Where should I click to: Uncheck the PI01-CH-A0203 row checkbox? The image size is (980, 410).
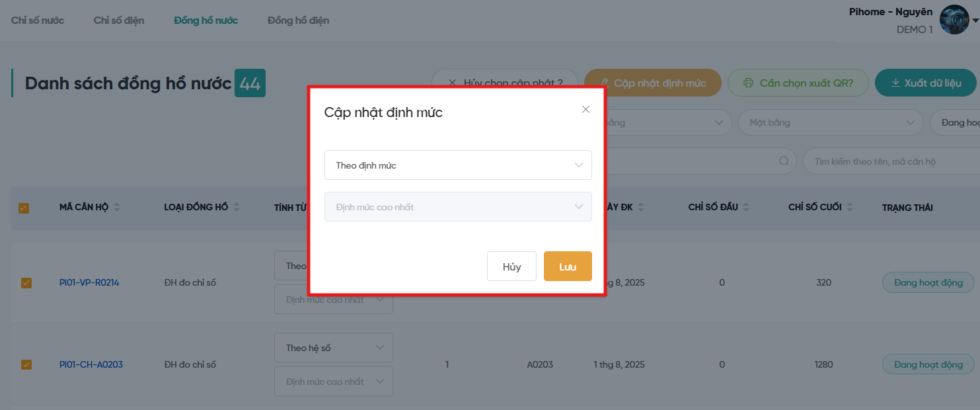pos(26,364)
